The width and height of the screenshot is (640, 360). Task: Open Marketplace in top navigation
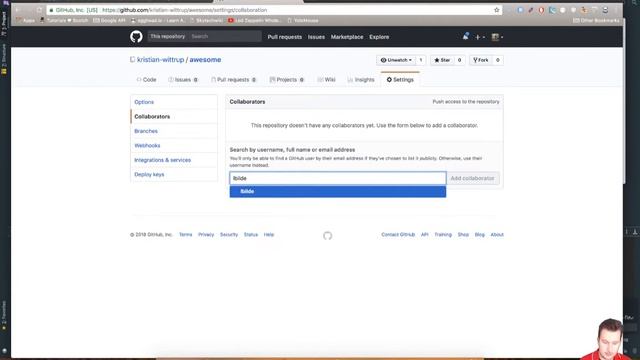pyautogui.click(x=347, y=37)
